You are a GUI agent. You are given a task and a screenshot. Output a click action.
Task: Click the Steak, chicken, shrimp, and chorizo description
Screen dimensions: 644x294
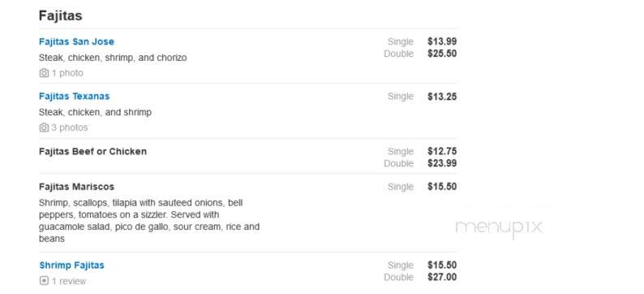pos(113,58)
